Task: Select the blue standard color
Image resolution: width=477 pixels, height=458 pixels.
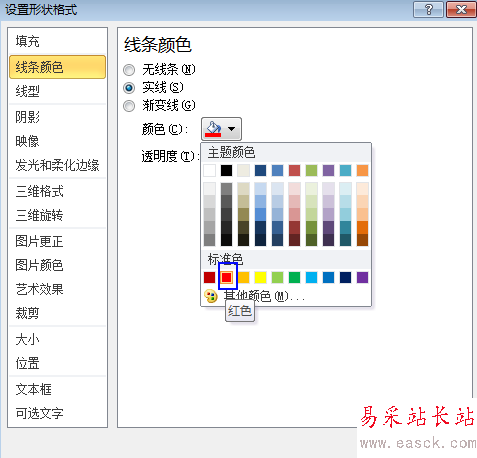Action: pyautogui.click(x=328, y=277)
